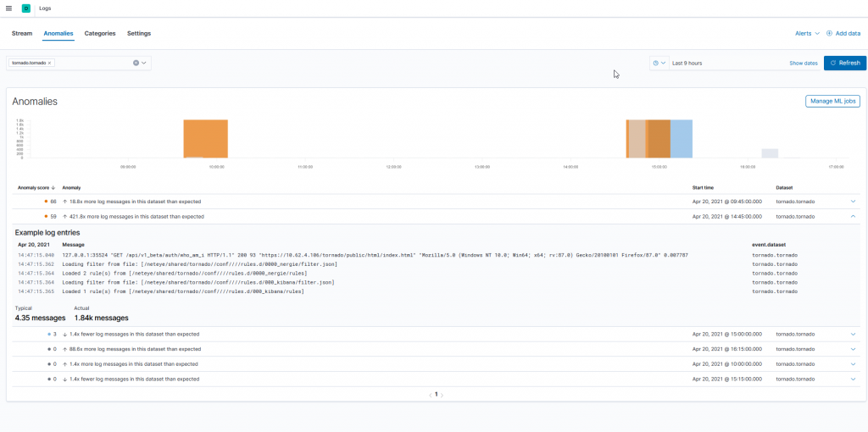Screen dimensions: 868x432
Task: Open the Settings tab
Action: 139,33
